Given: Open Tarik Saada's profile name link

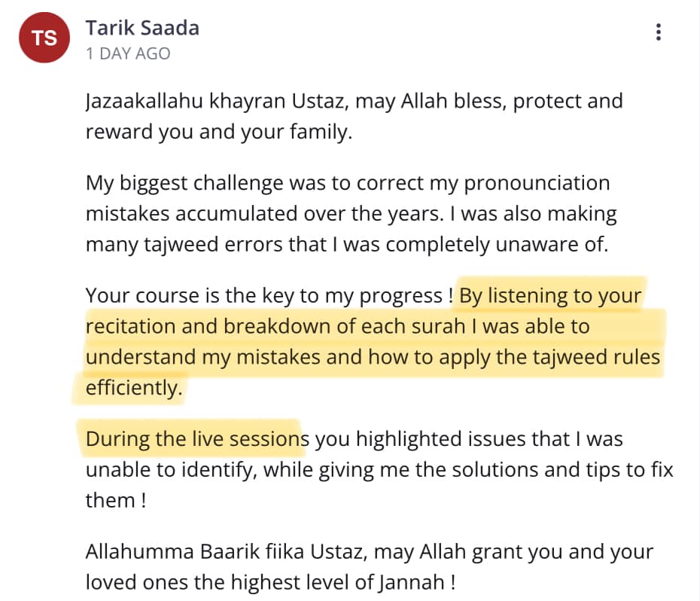Looking at the screenshot, I should (142, 28).
